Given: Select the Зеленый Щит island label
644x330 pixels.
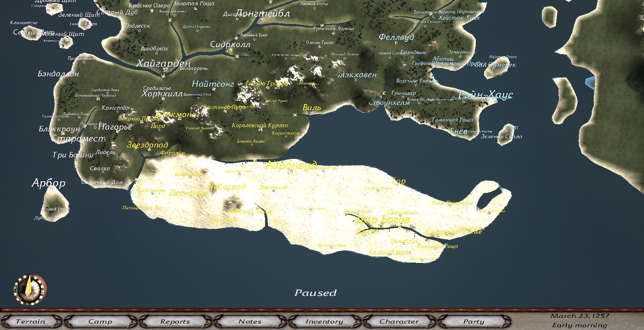Looking at the screenshot, I should pyautogui.click(x=79, y=15).
